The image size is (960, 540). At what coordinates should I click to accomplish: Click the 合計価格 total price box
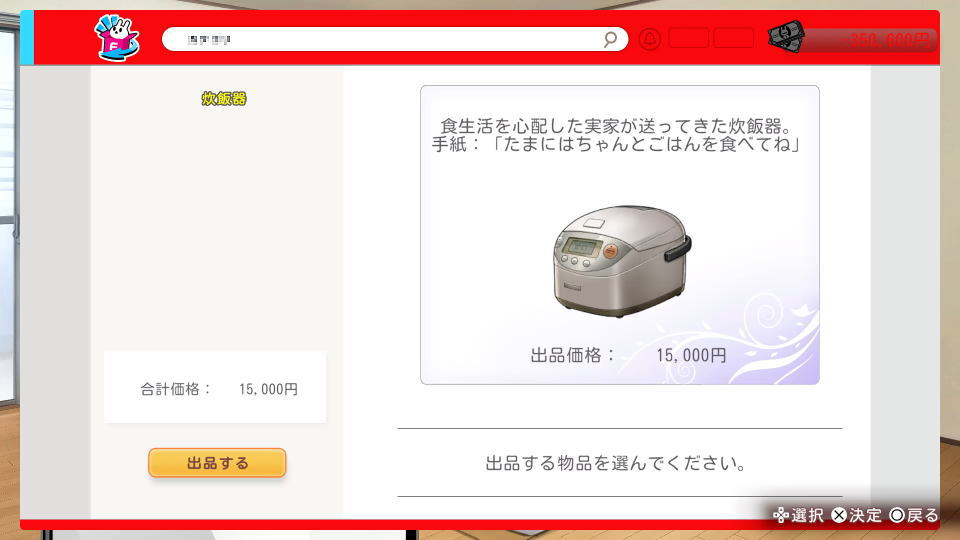[215, 388]
